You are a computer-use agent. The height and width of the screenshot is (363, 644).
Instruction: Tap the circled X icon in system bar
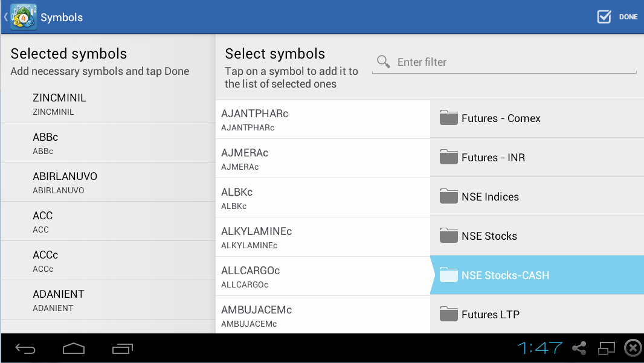[x=633, y=349]
